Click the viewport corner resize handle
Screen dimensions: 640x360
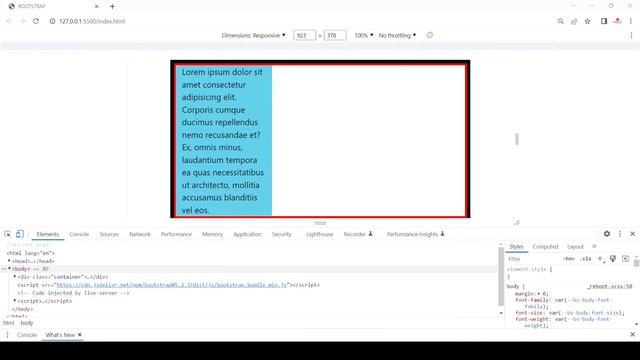point(517,223)
